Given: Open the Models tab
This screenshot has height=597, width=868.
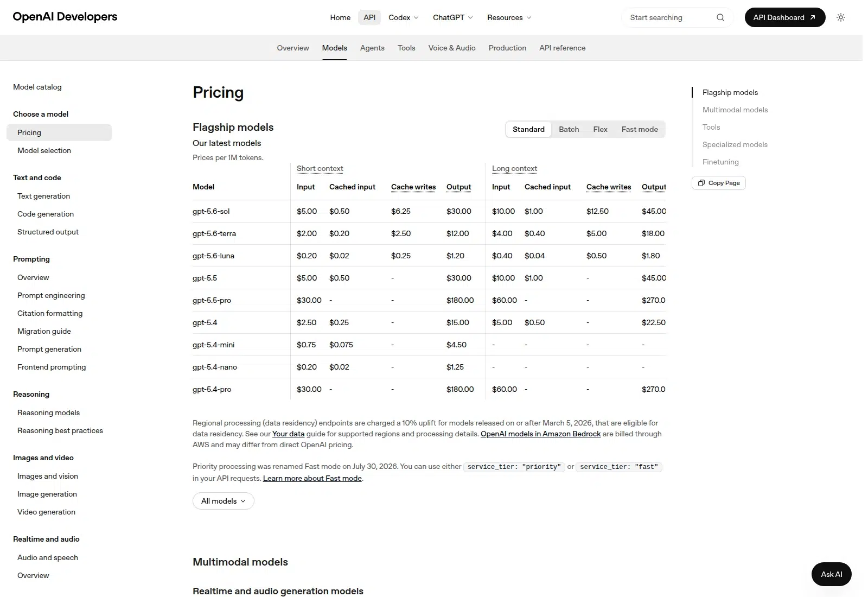Looking at the screenshot, I should [x=335, y=48].
